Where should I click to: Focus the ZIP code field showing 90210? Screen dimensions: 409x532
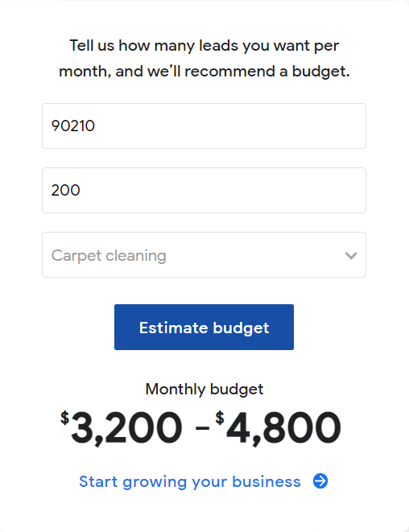[204, 126]
